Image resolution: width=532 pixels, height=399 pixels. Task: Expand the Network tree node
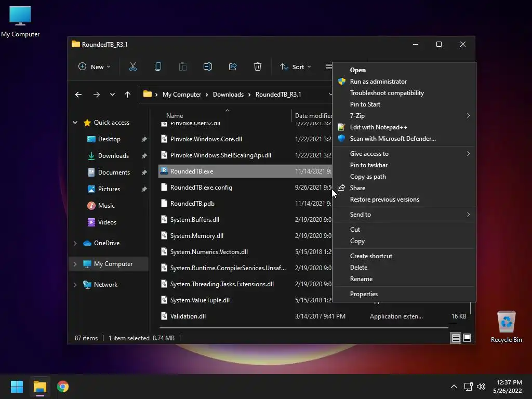pyautogui.click(x=75, y=285)
